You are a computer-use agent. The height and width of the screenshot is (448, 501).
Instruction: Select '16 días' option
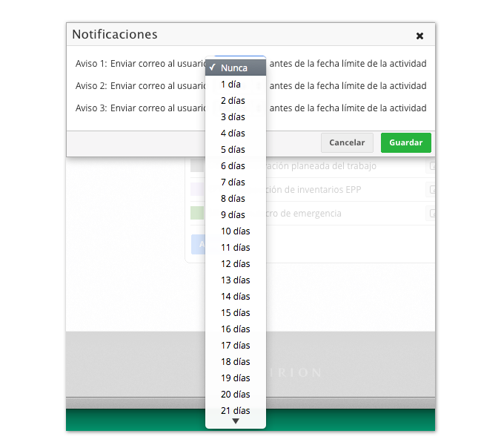click(x=236, y=329)
